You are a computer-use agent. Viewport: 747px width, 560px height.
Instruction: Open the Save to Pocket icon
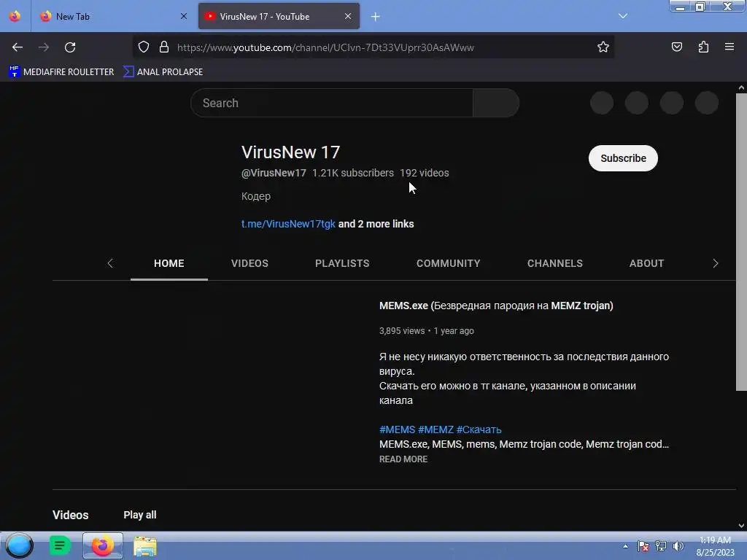677,47
